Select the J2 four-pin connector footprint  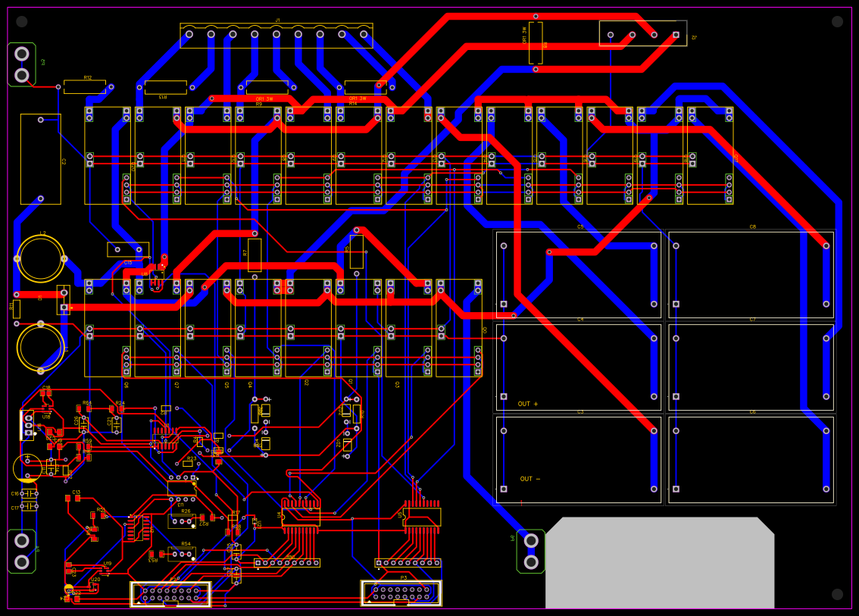coord(642,33)
